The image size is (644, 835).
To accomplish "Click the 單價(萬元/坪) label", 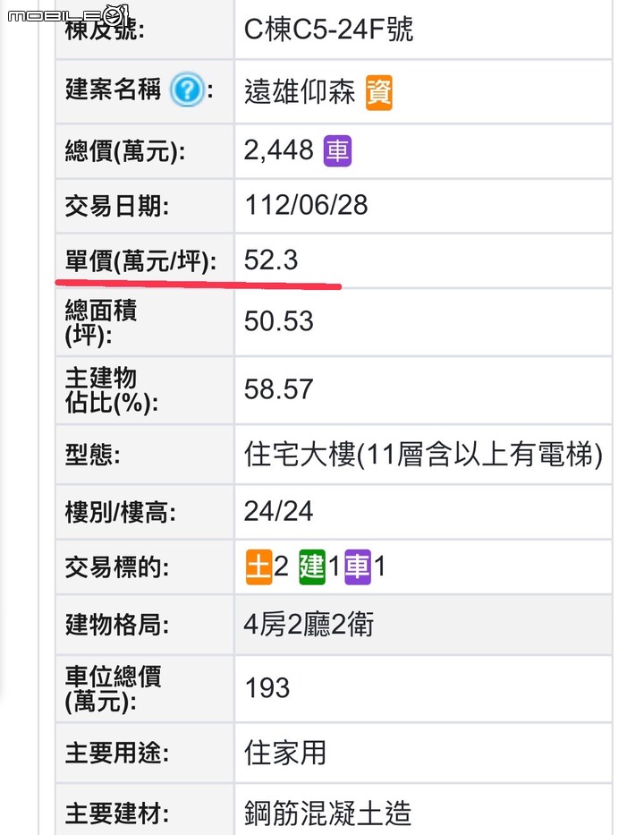I will (140, 261).
